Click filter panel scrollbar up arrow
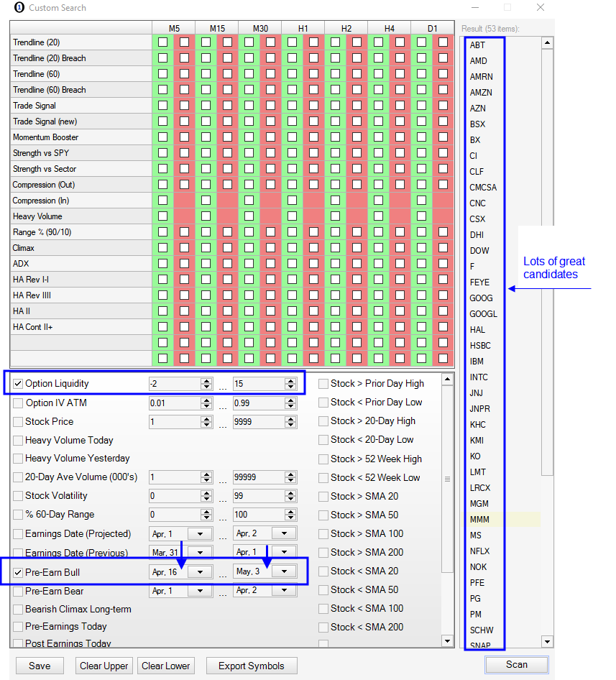 (x=447, y=380)
